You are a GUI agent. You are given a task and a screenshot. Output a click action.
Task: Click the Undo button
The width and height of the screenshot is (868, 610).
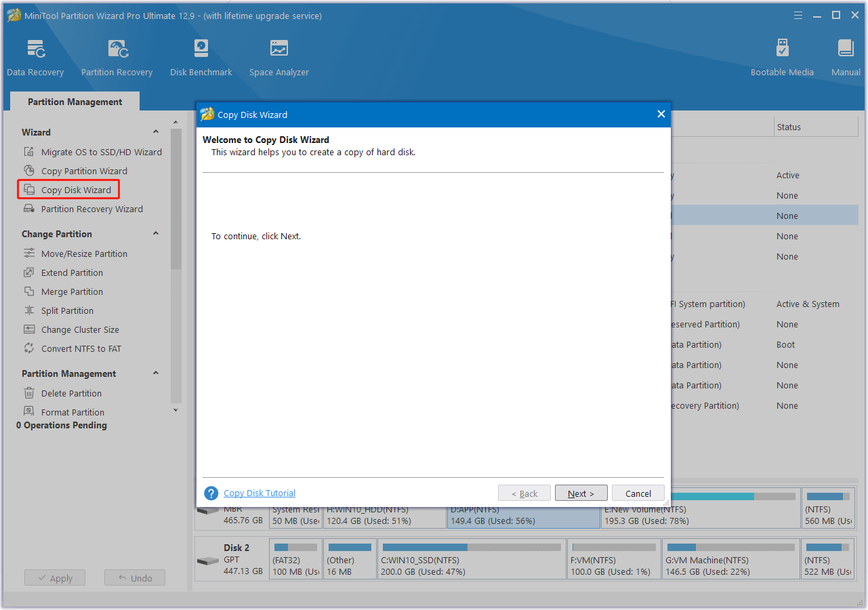coord(135,578)
